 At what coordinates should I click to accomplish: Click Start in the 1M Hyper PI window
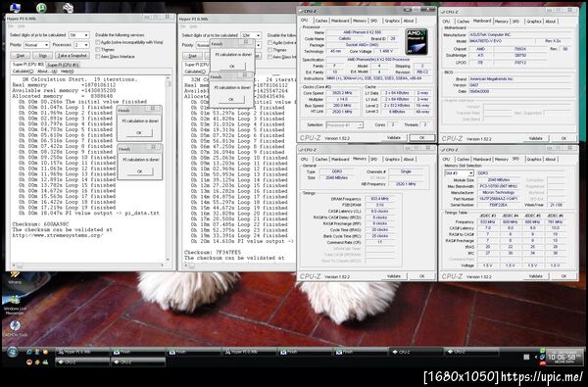click(x=21, y=56)
